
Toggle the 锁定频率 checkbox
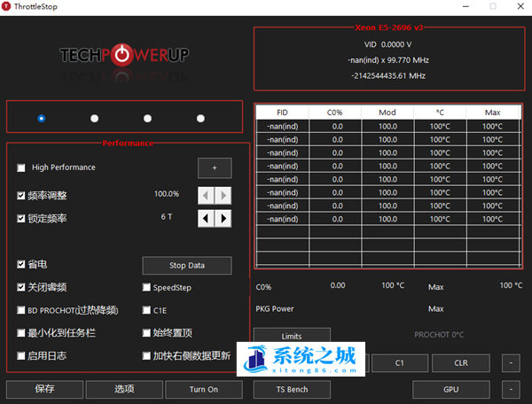click(x=21, y=219)
